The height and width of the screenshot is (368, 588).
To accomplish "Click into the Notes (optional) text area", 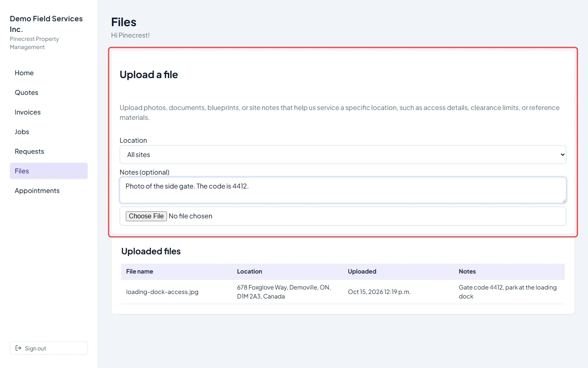I will click(x=343, y=190).
